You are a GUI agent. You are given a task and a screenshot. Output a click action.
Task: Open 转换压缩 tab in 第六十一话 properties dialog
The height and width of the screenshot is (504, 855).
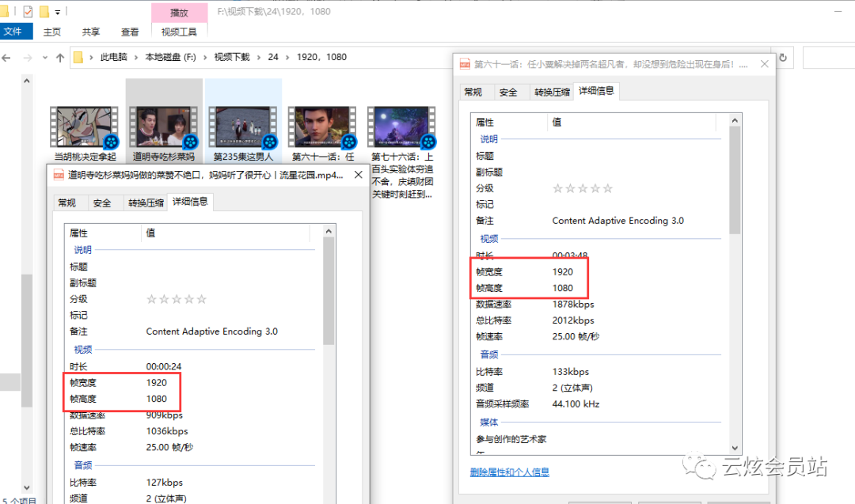click(x=552, y=92)
